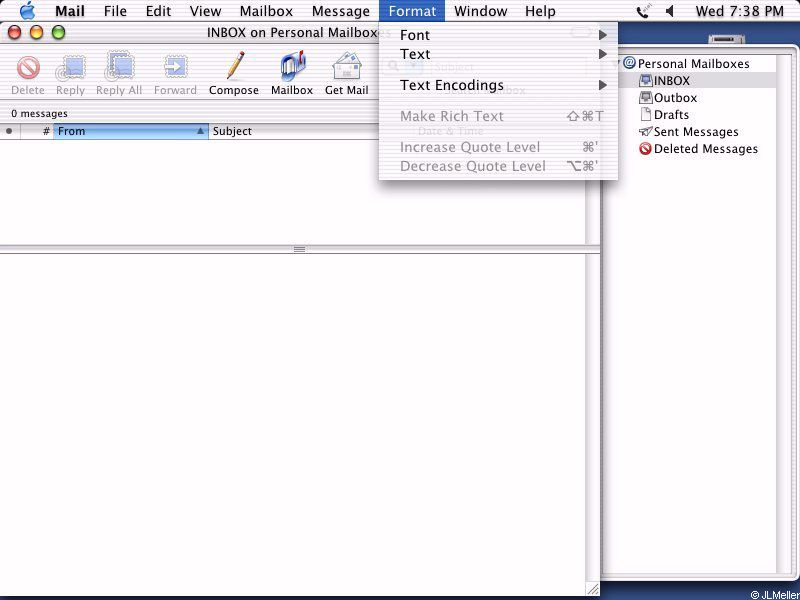This screenshot has height=600, width=800.
Task: Collapse the Personal Mailboxes tree
Action: tap(617, 63)
